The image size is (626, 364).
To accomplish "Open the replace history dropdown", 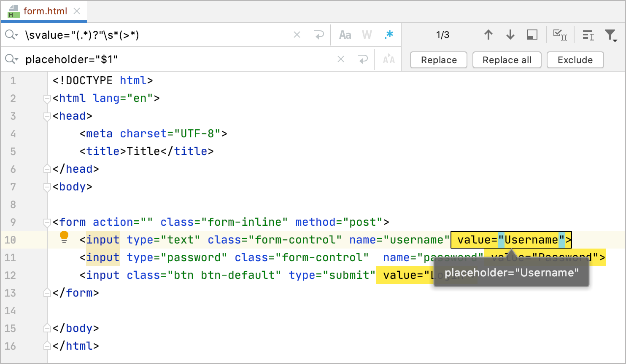I will (12, 59).
